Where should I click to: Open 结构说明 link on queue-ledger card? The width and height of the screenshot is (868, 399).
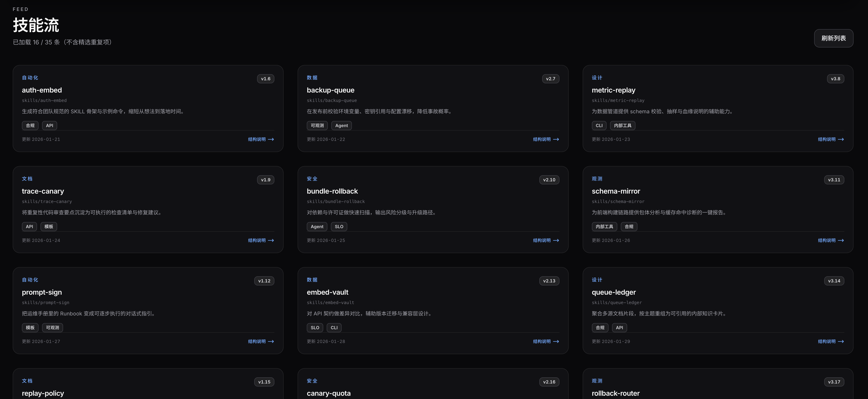831,341
